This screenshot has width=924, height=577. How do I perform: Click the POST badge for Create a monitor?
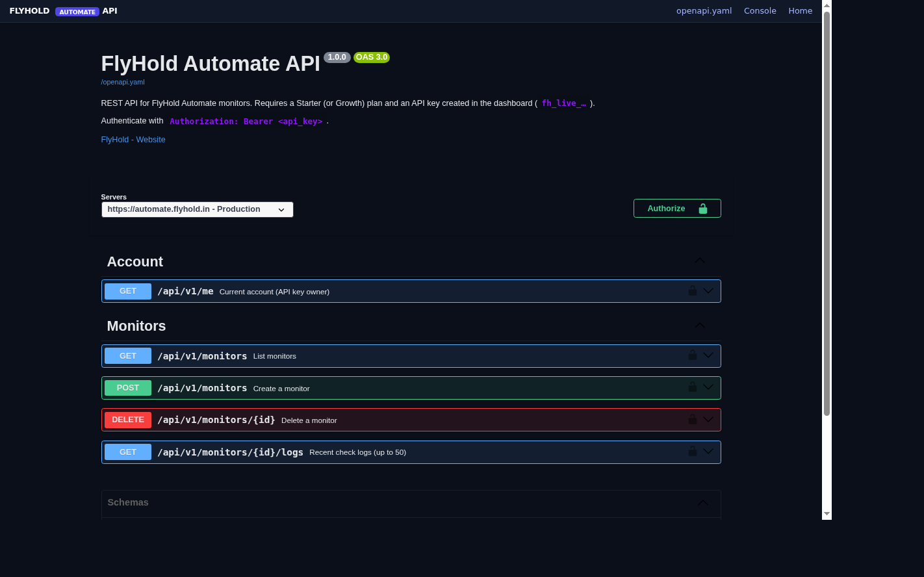tap(128, 388)
